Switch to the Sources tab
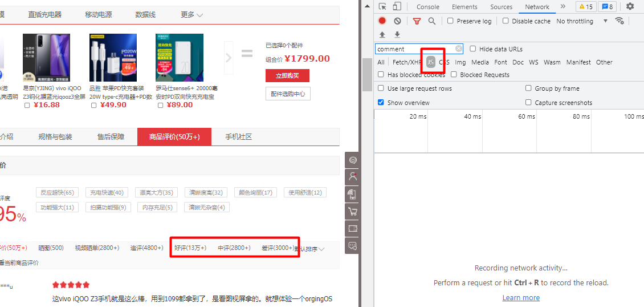Screen dimensions: 644x307 pyautogui.click(x=501, y=7)
